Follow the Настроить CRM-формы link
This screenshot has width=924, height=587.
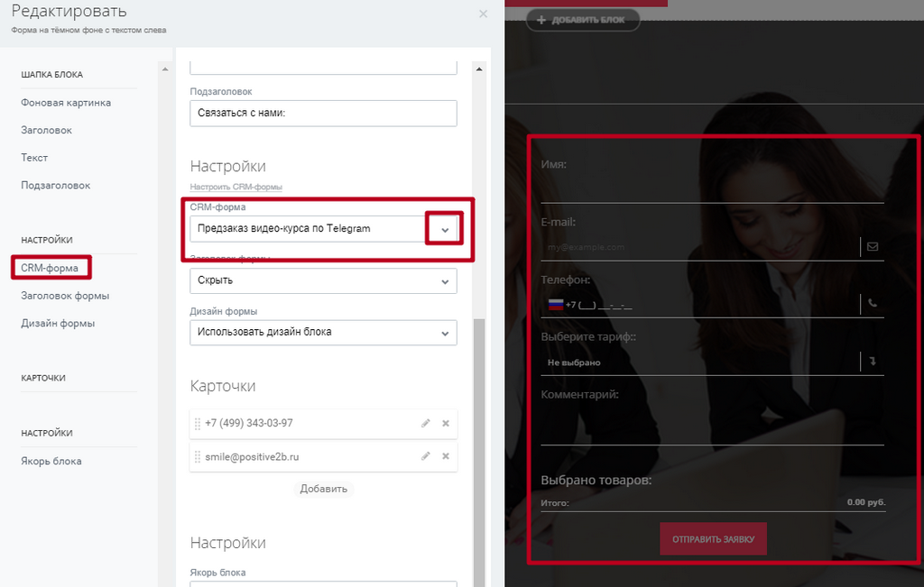point(236,187)
